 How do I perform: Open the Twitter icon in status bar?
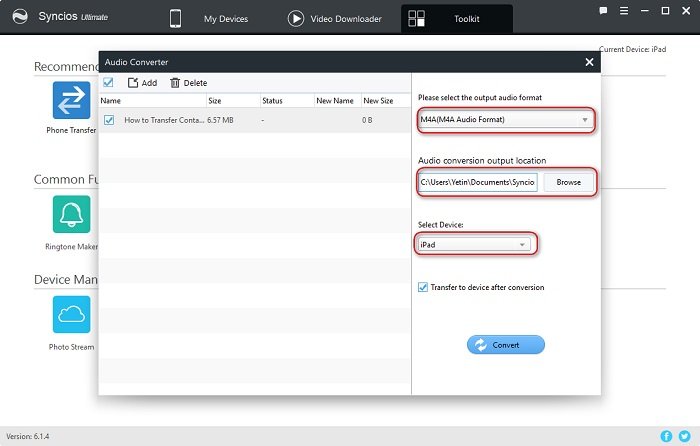coord(684,436)
